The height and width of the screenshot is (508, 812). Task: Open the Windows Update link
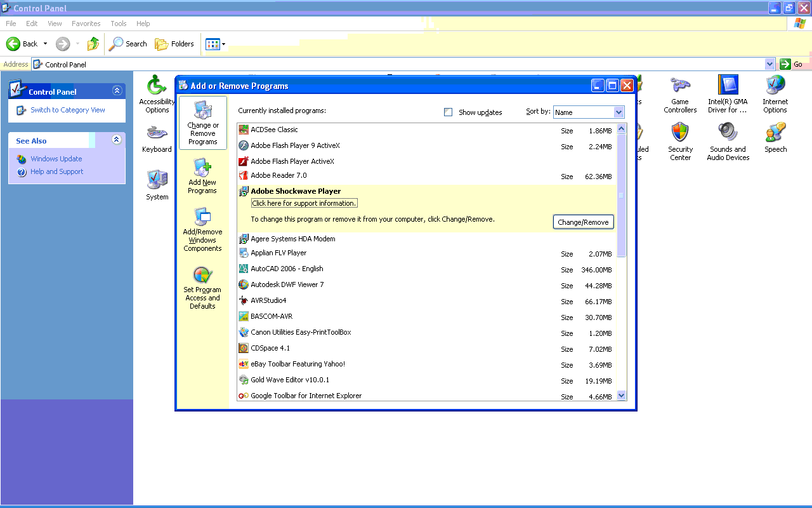coord(56,159)
